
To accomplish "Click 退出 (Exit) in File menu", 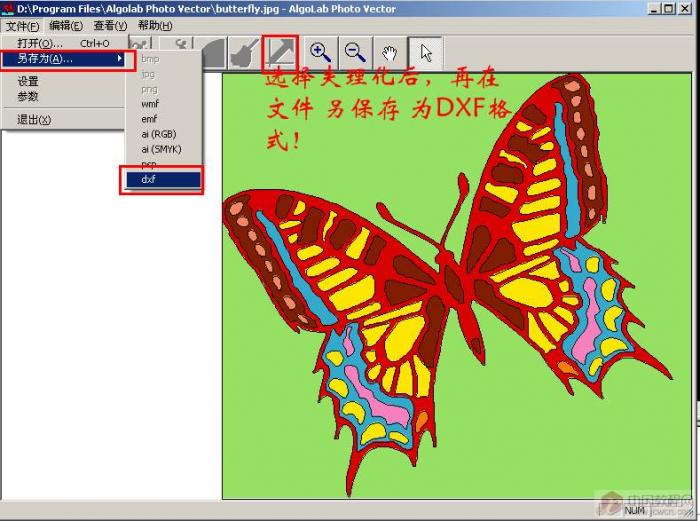I will [x=33, y=119].
